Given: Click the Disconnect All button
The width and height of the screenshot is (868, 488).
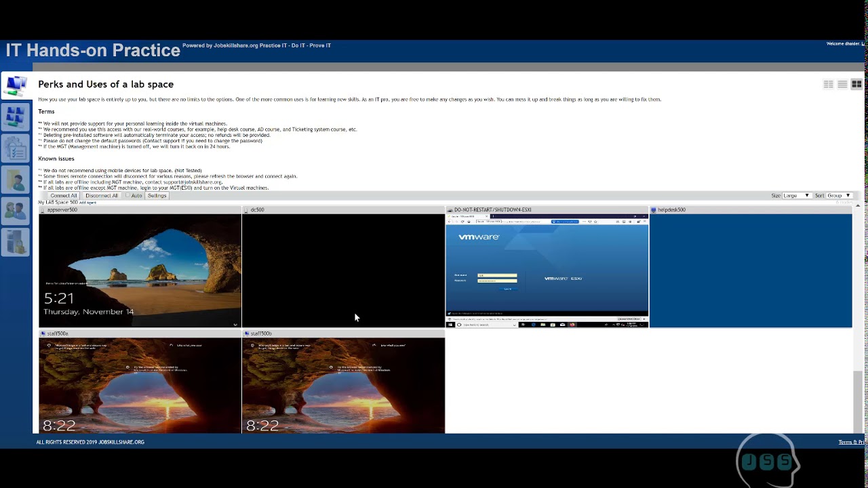Looking at the screenshot, I should click(102, 195).
